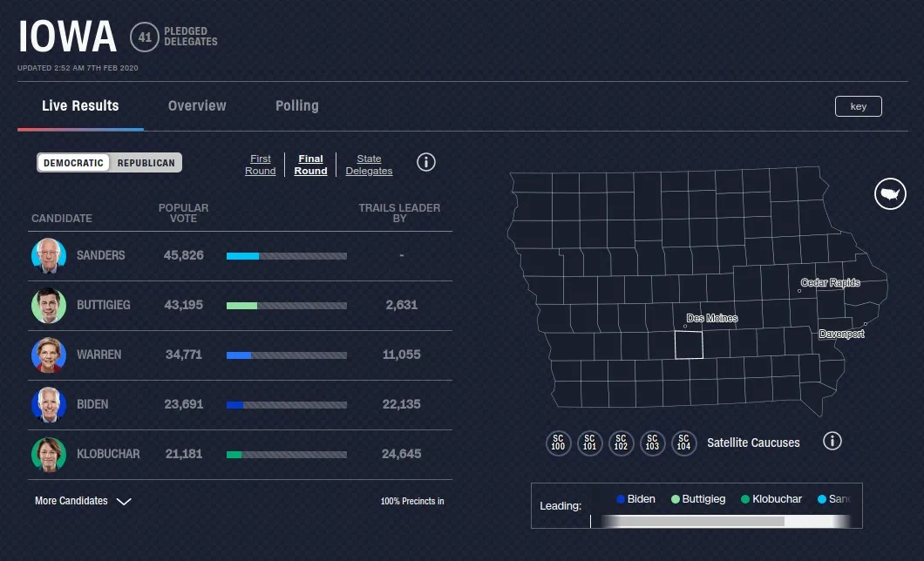924x561 pixels.
Task: Click Buttigieg candidate photo
Action: click(49, 306)
